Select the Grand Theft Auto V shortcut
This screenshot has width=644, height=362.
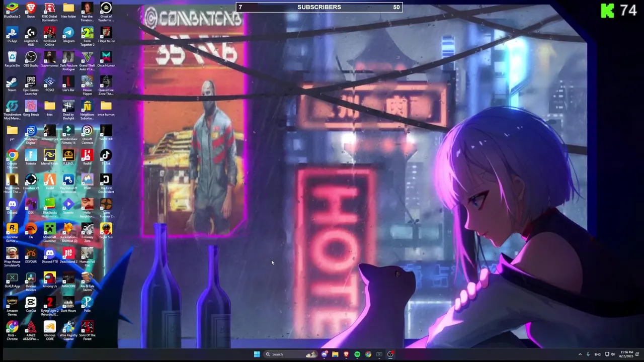[87, 61]
